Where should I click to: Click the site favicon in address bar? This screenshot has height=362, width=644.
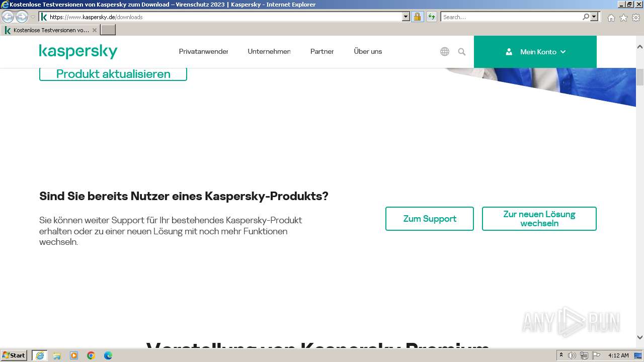tap(44, 17)
